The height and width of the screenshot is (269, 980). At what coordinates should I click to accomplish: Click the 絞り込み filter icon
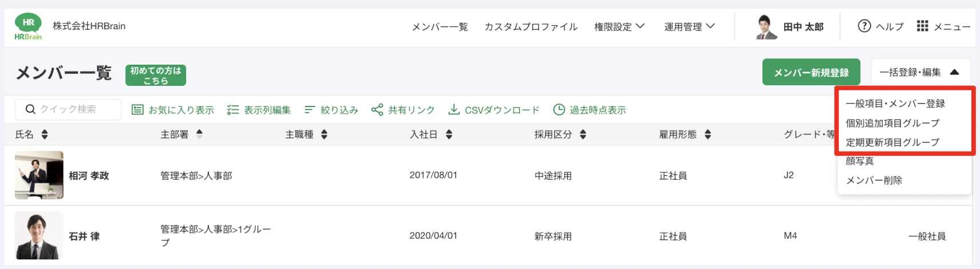point(310,109)
